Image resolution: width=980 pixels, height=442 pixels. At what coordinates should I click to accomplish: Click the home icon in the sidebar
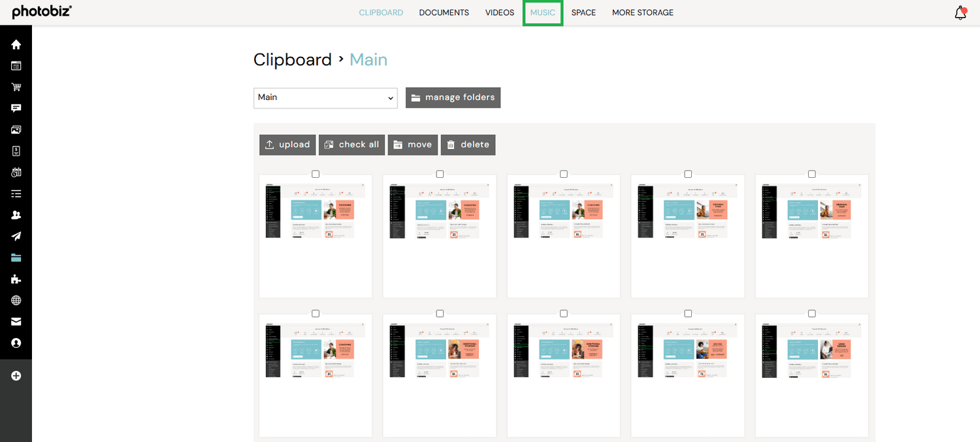tap(16, 44)
